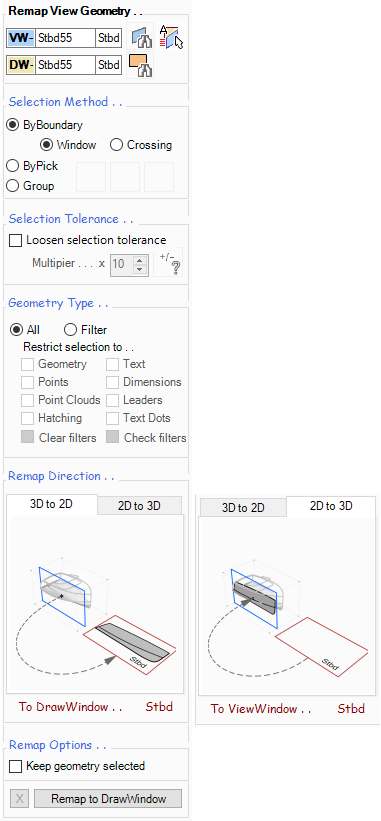Click the VW- label badge
Image resolution: width=381 pixels, height=821 pixels.
pyautogui.click(x=21, y=38)
